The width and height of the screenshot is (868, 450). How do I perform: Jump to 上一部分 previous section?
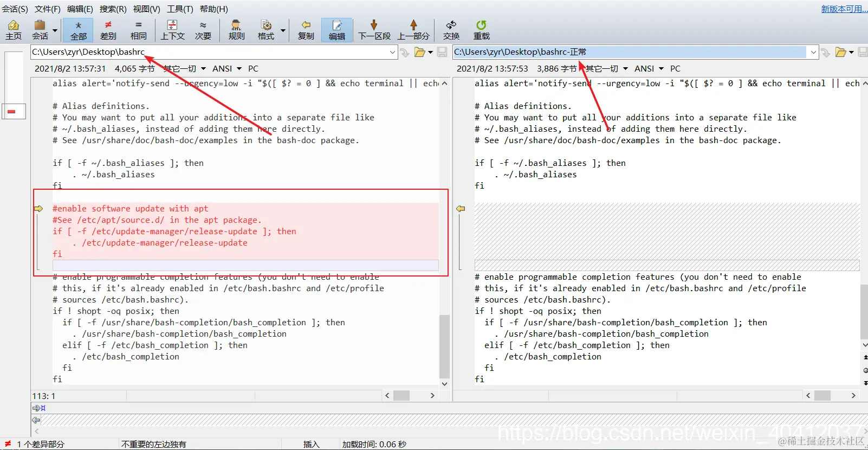pos(413,30)
